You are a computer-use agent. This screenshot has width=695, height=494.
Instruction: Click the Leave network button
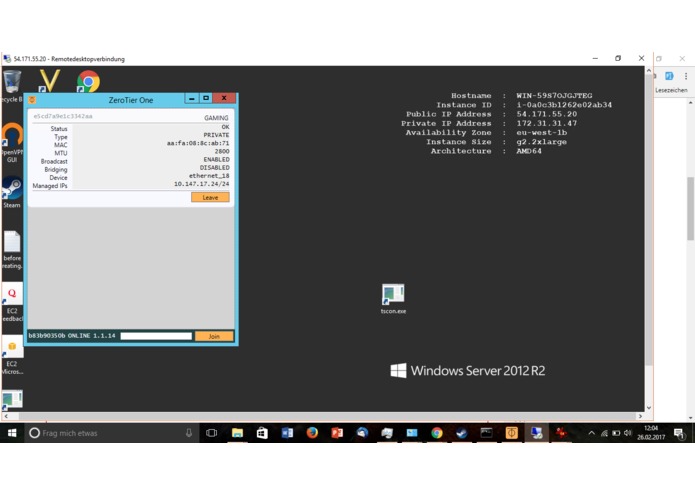[x=210, y=197]
